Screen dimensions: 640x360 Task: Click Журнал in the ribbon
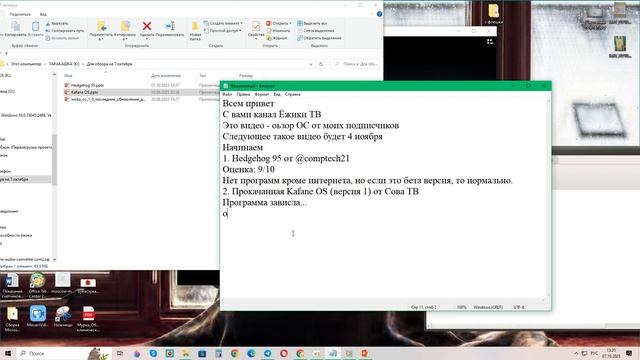click(277, 38)
